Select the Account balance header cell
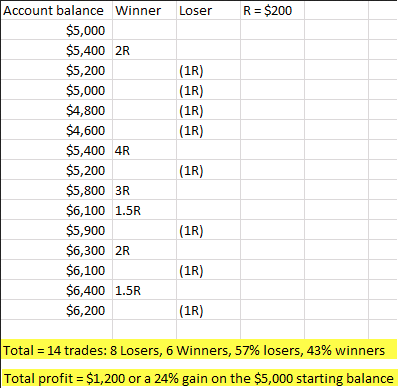 pyautogui.click(x=57, y=10)
